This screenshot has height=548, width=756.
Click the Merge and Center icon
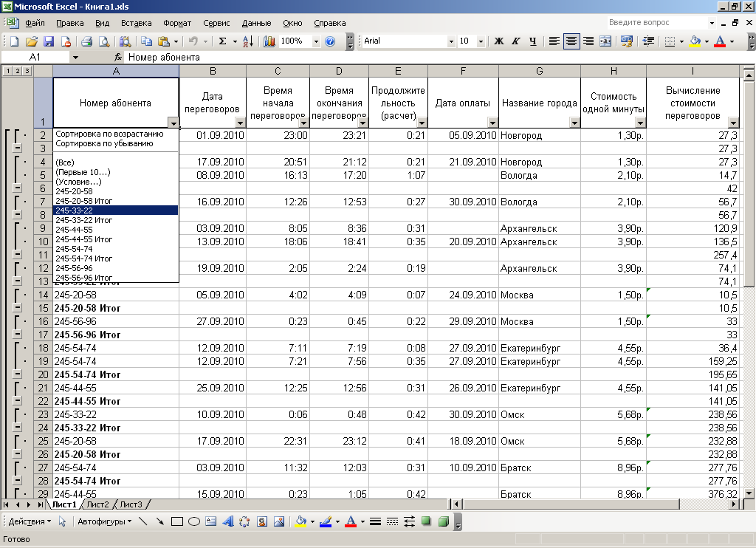605,41
